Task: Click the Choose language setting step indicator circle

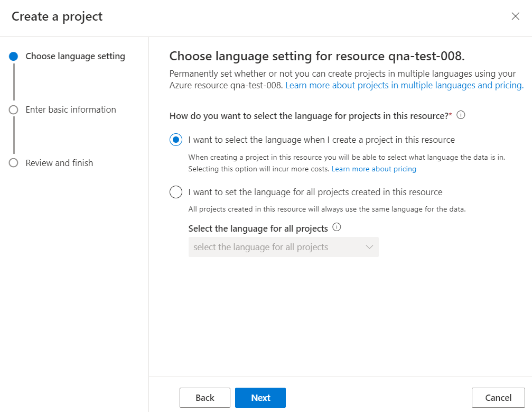Action: [x=14, y=57]
